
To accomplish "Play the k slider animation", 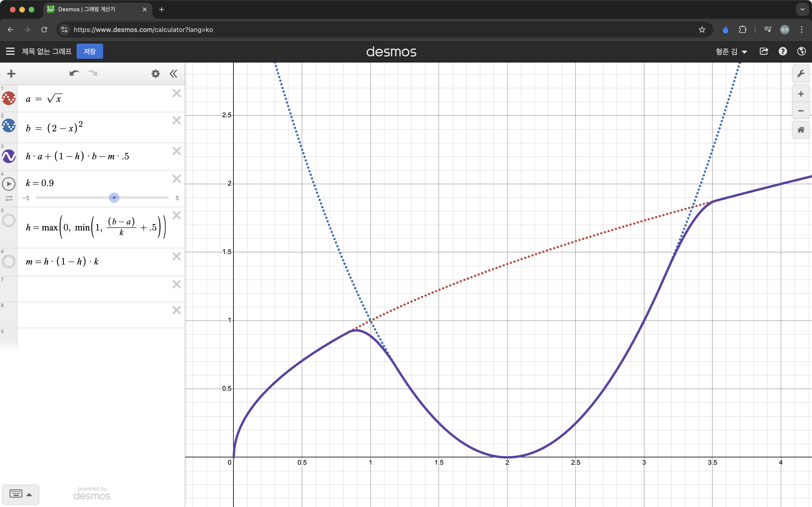I will [x=9, y=184].
